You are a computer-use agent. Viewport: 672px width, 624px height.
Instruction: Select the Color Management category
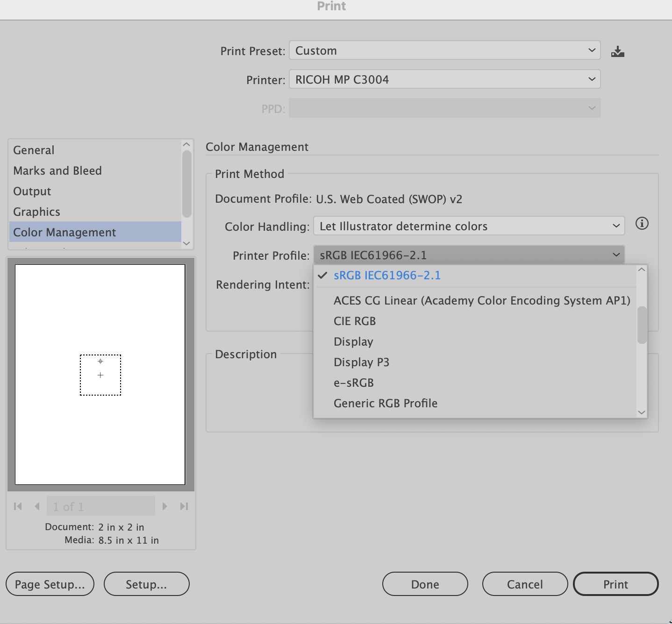95,232
